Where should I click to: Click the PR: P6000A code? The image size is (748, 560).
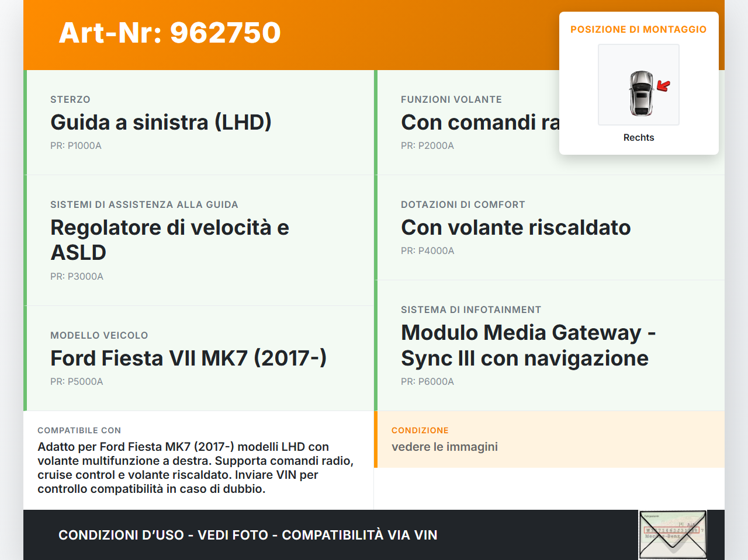(427, 382)
